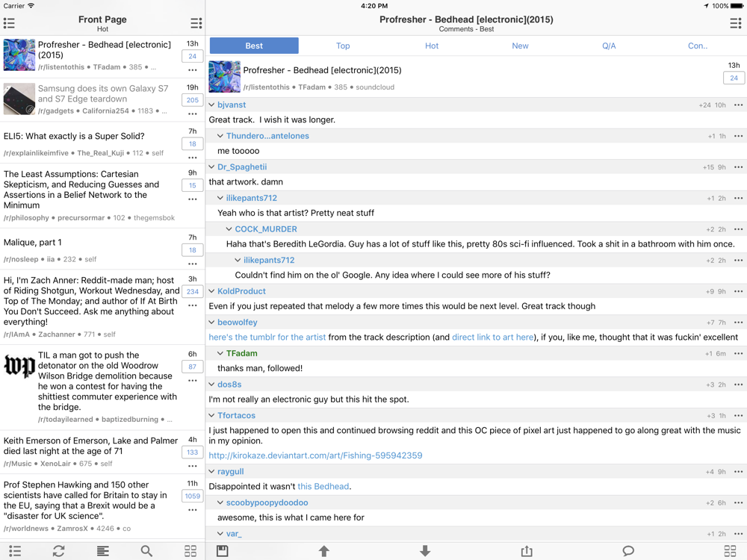Open search with the magnifier icon
This screenshot has width=747, height=560.
(x=146, y=551)
